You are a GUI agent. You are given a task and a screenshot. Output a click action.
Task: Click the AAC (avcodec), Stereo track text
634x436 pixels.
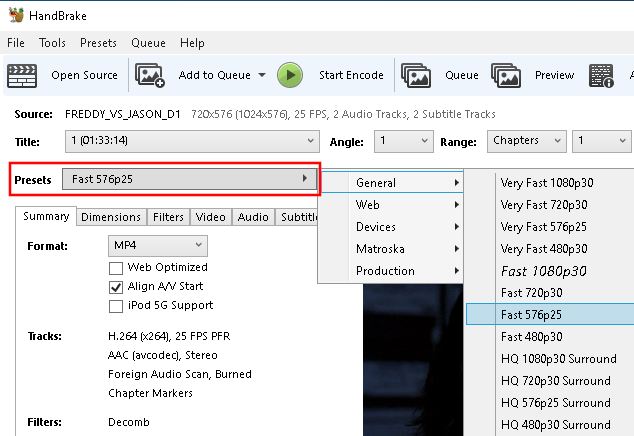point(163,355)
